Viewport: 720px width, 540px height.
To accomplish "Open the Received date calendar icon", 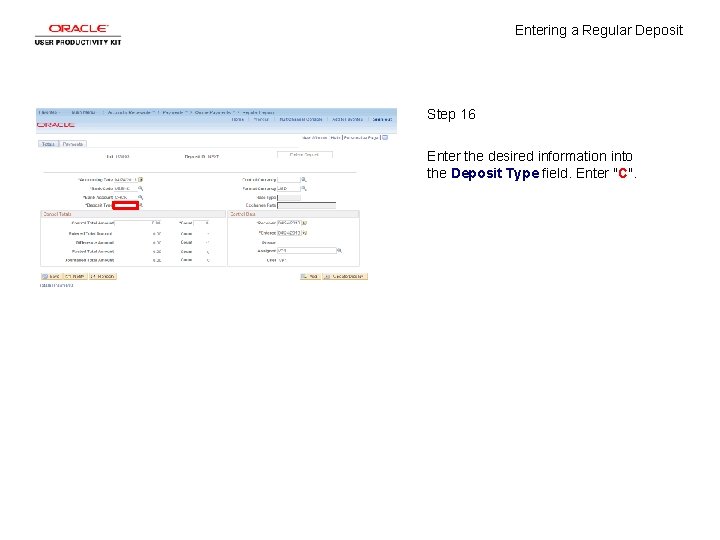I will click(304, 223).
